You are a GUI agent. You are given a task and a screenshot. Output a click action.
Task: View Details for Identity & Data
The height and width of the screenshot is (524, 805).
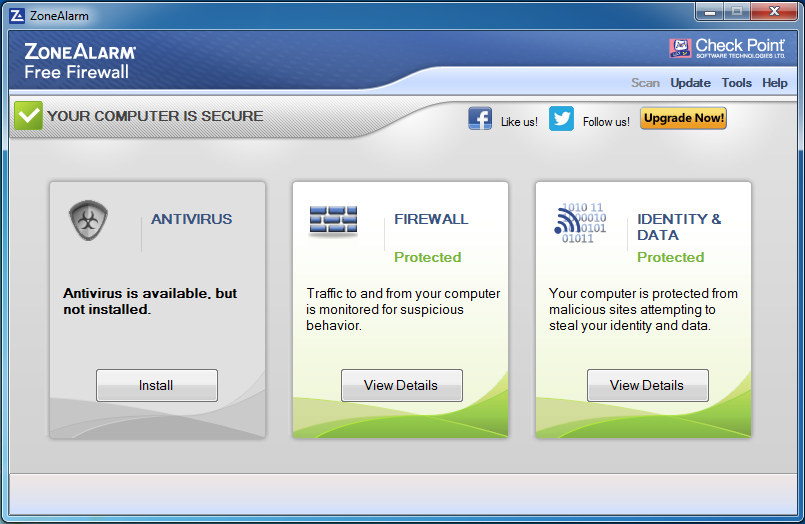tap(647, 385)
